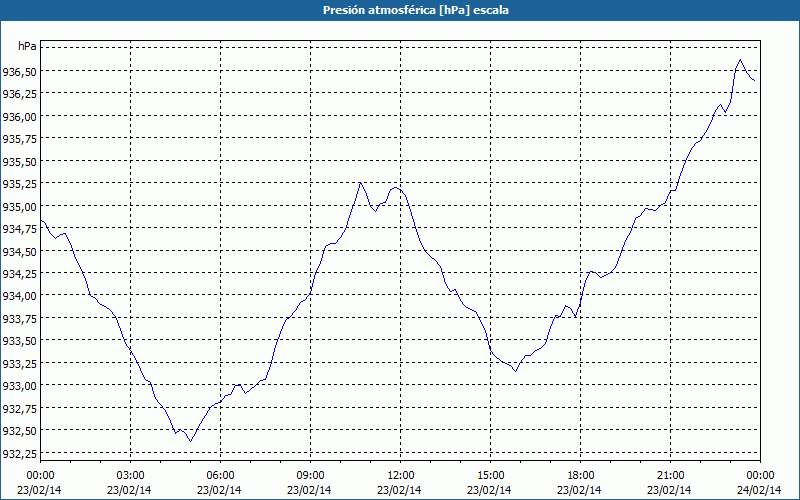Choose the 934,00 pressure label
Viewport: 800px width, 500px height.
(x=19, y=296)
